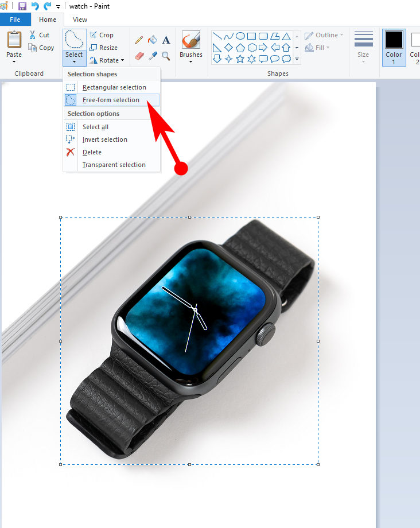Select the Pencil tool
The image size is (420, 528).
139,40
